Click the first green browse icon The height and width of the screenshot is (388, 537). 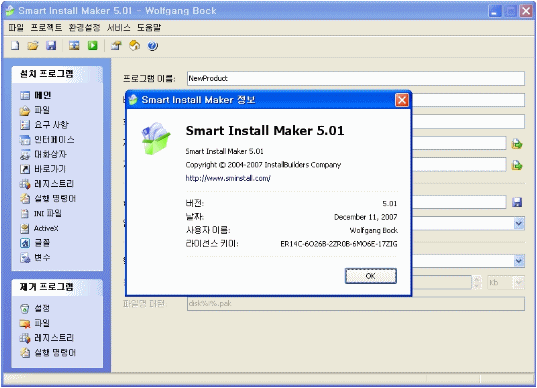tap(517, 144)
